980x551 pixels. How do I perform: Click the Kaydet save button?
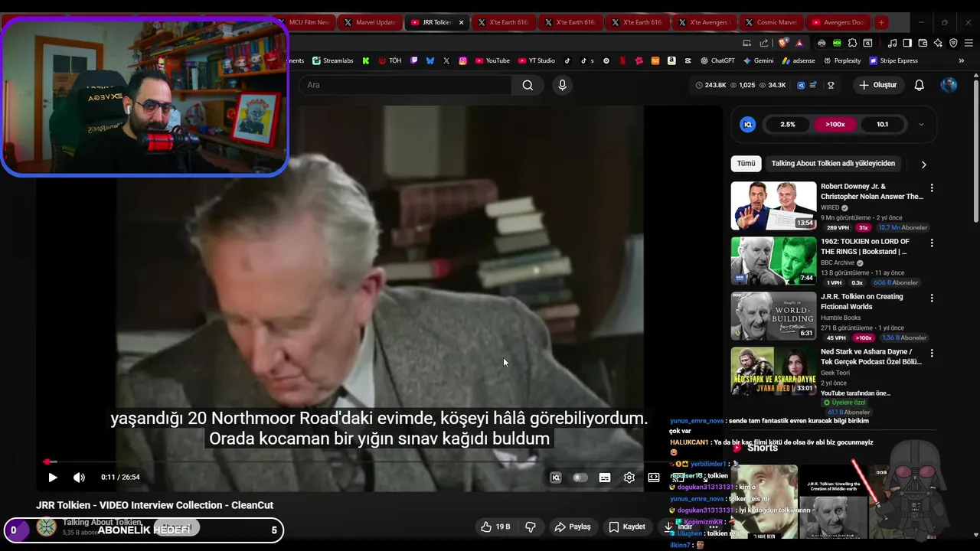tap(627, 527)
